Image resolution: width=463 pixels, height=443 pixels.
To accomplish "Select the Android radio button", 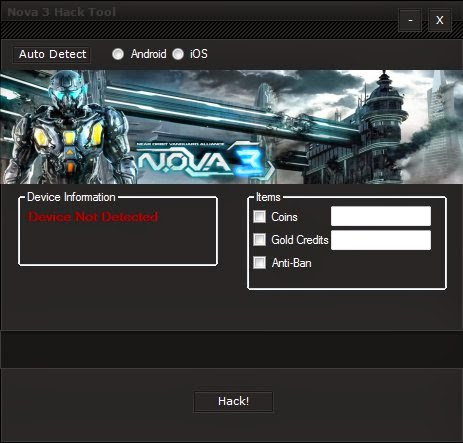I will point(118,54).
